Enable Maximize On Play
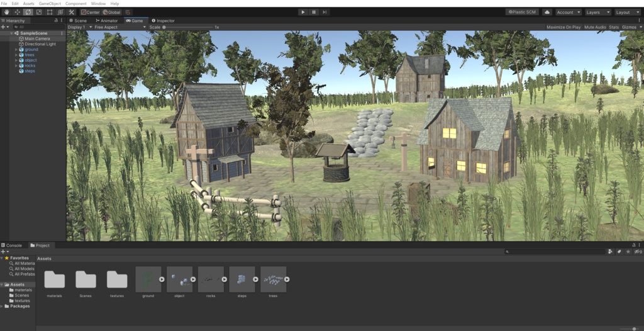The image size is (644, 331). point(563,27)
